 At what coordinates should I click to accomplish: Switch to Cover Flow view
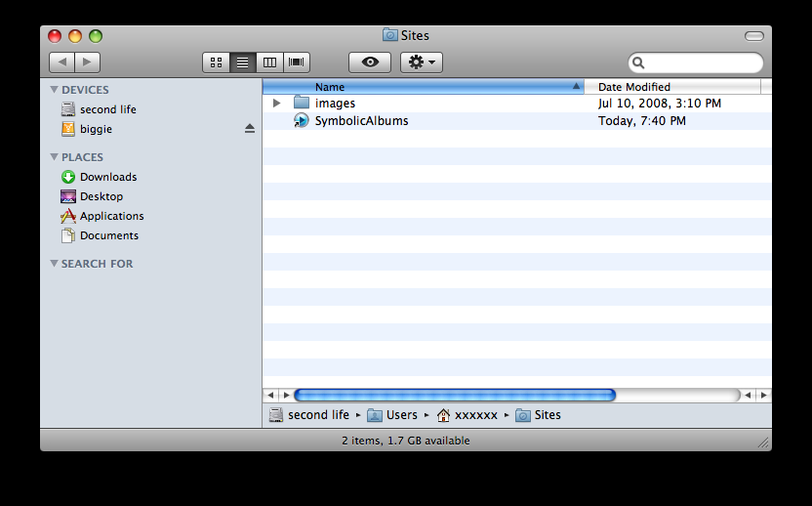(297, 63)
